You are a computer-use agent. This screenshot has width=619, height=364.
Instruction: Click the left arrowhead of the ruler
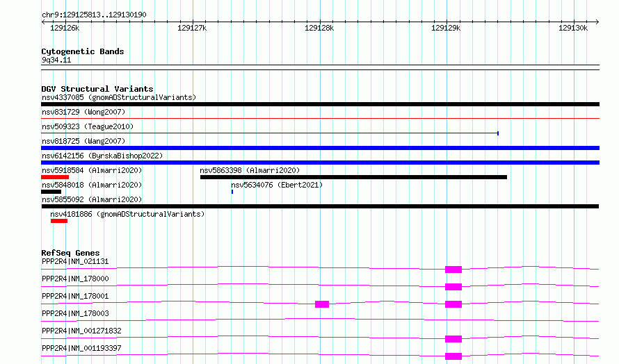43,22
